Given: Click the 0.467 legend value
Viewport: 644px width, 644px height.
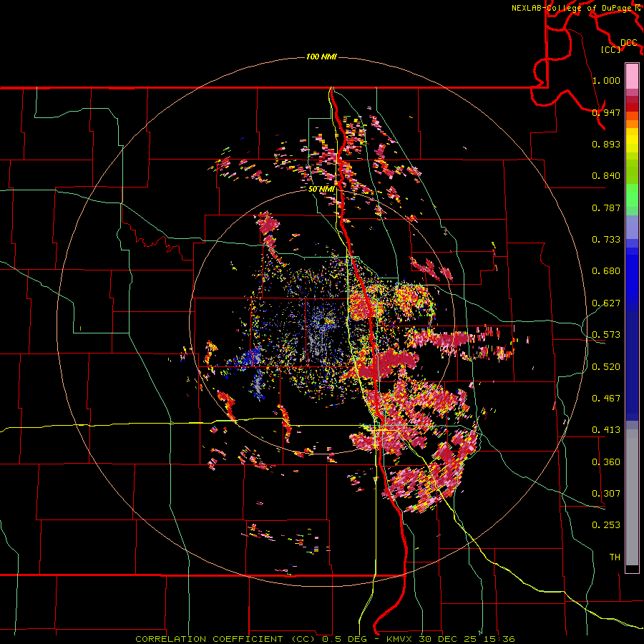Looking at the screenshot, I should [606, 399].
